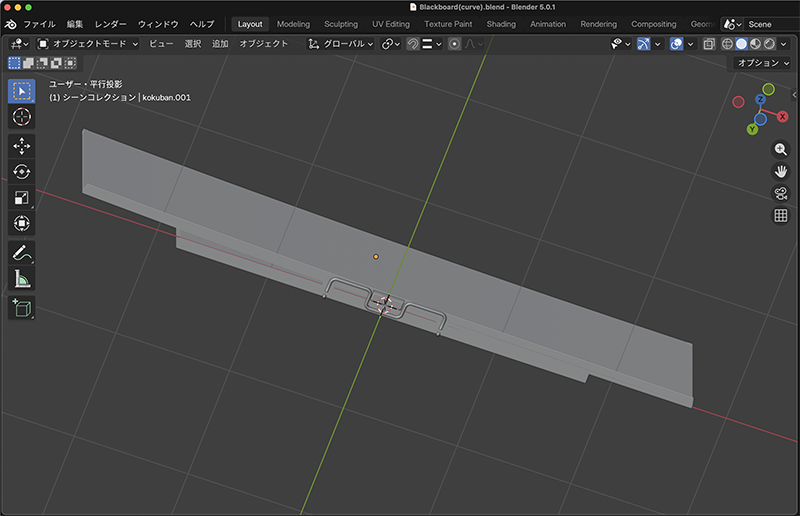Expand the オプション dropdown
Image resolution: width=800 pixels, height=516 pixels.
tap(761, 63)
